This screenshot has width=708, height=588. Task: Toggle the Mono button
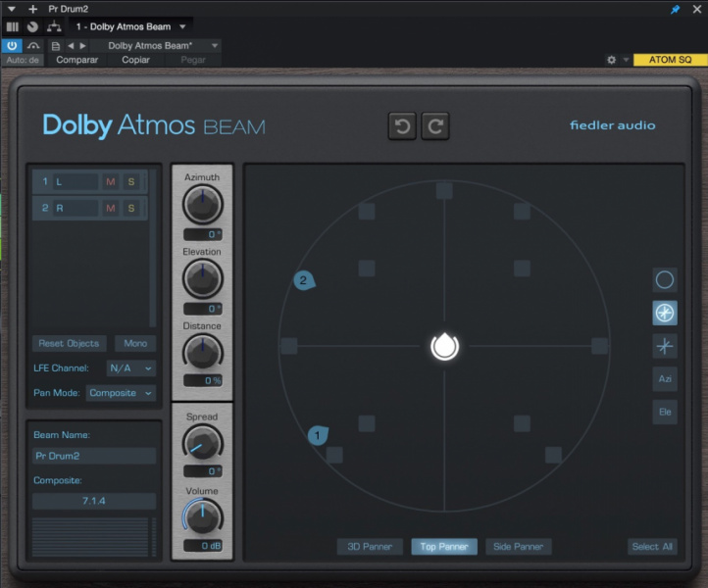pyautogui.click(x=135, y=343)
